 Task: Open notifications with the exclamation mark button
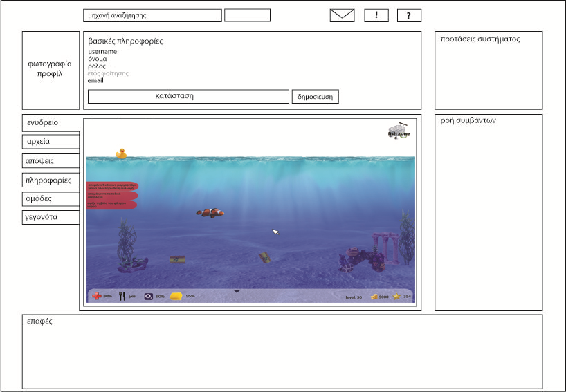376,15
